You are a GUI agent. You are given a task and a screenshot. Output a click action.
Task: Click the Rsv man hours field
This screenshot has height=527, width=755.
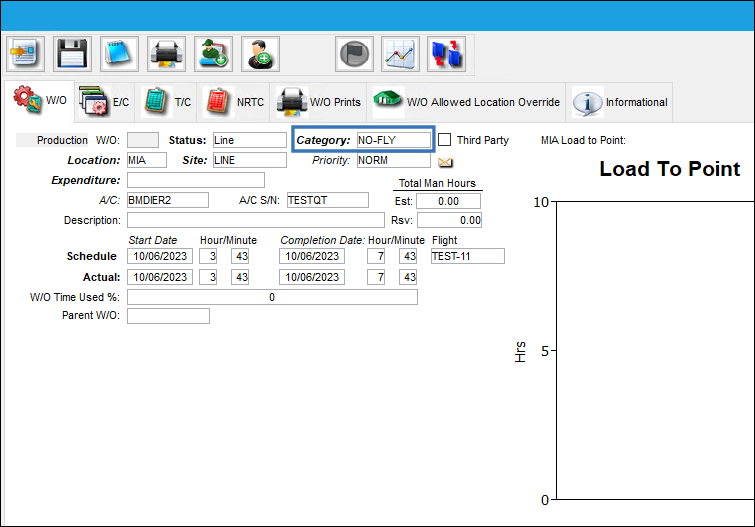(x=449, y=220)
